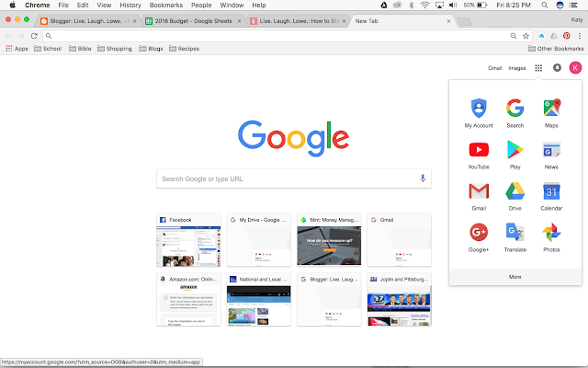Open the Blogger: Live. Laugh tile
The height and width of the screenshot is (368, 588).
click(x=329, y=299)
